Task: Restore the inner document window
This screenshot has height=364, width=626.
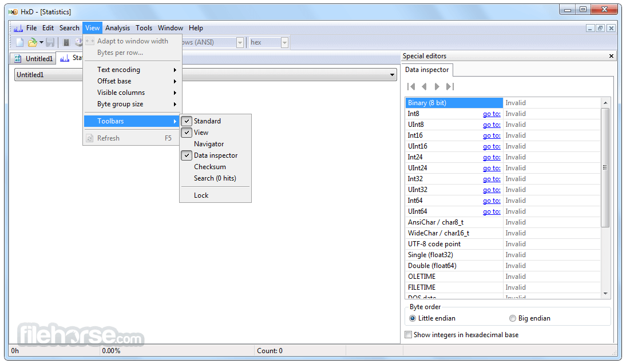Action: click(600, 28)
